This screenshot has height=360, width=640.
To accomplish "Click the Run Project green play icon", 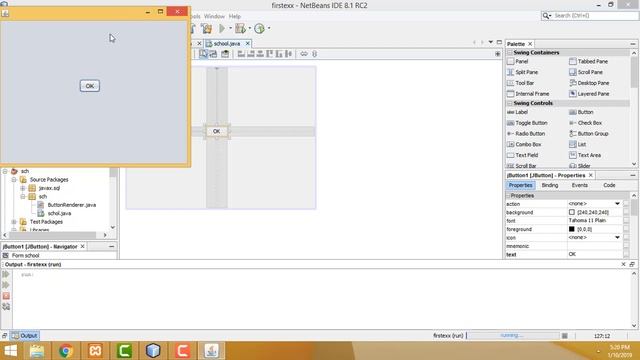I will pos(222,29).
